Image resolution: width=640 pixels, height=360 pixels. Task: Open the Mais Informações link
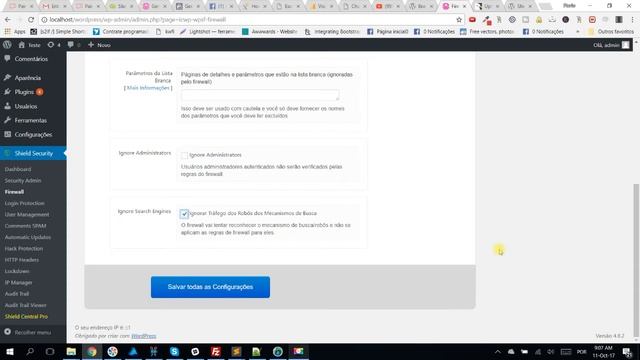click(x=148, y=88)
